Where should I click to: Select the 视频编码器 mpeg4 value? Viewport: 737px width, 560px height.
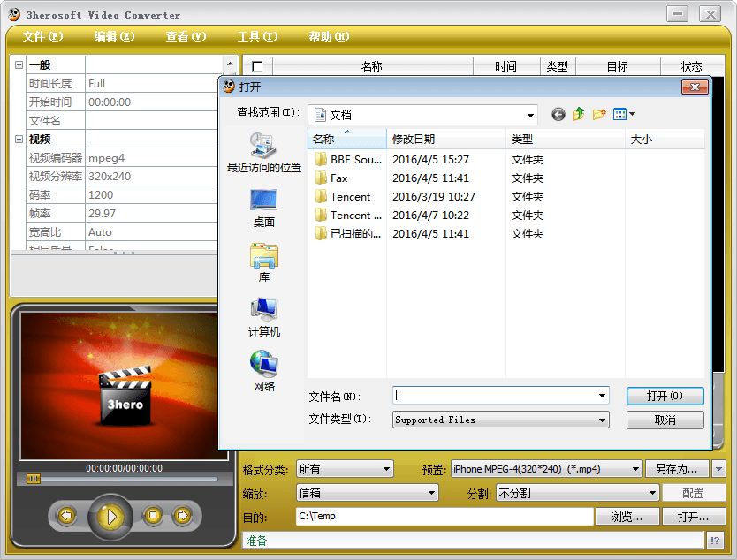(x=150, y=158)
